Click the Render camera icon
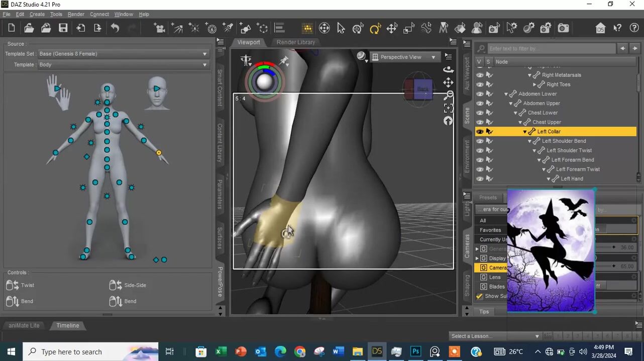The image size is (644, 361). point(563,29)
